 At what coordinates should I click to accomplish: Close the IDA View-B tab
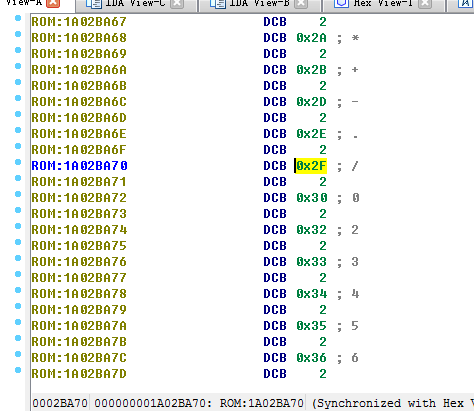click(301, 3)
